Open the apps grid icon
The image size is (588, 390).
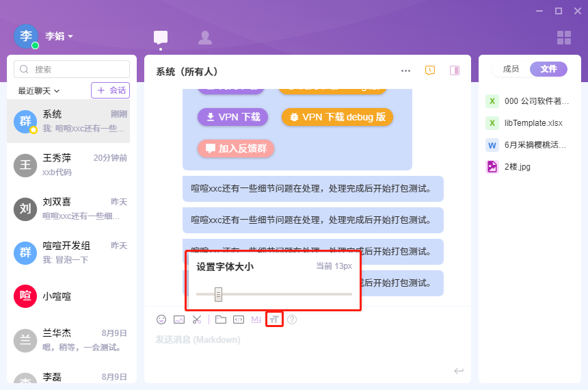[564, 38]
